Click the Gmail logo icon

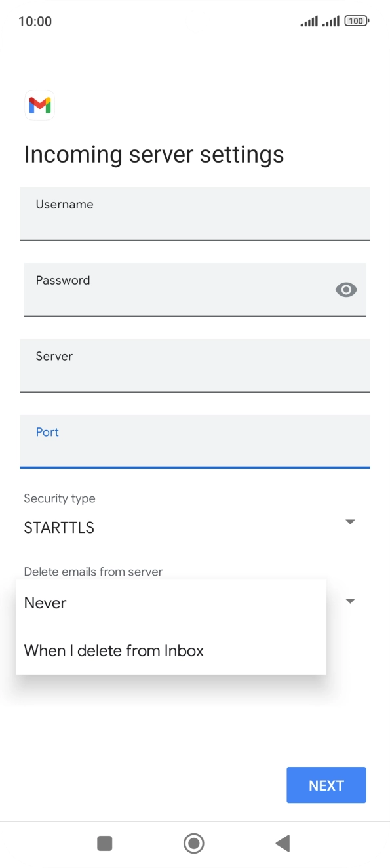pos(39,105)
